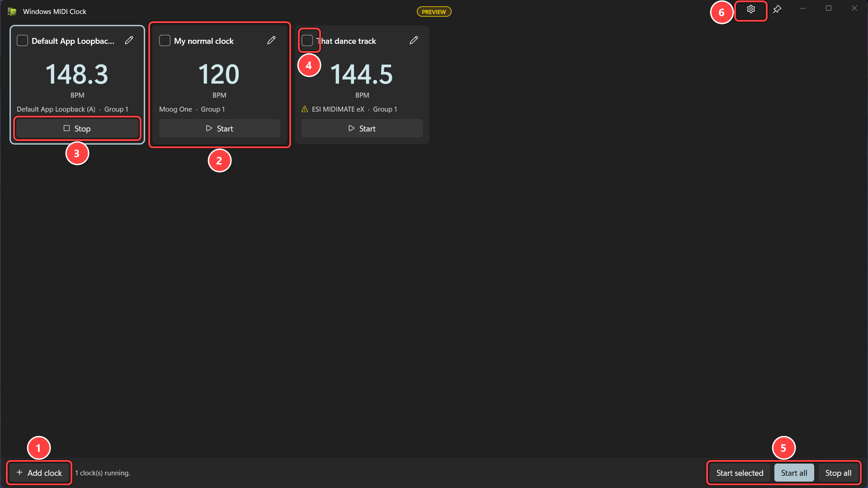The width and height of the screenshot is (868, 488).
Task: Close the Windows MIDI Clock window
Action: [854, 9]
